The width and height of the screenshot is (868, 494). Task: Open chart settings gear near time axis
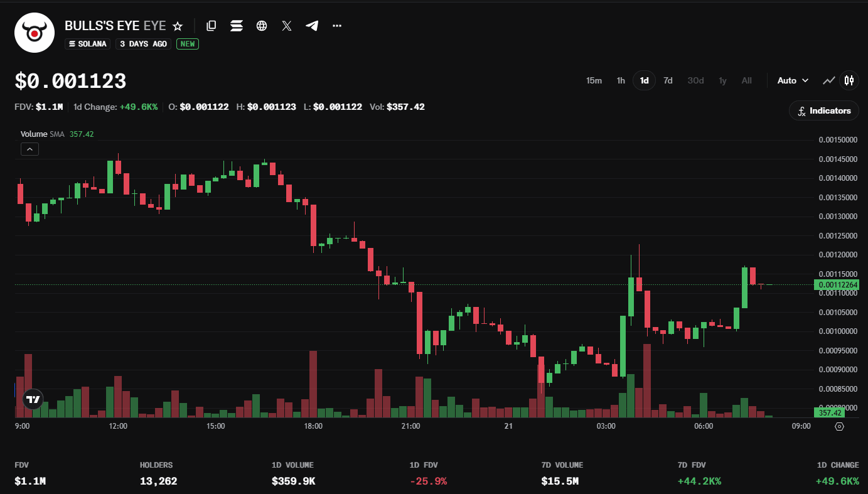(x=840, y=426)
